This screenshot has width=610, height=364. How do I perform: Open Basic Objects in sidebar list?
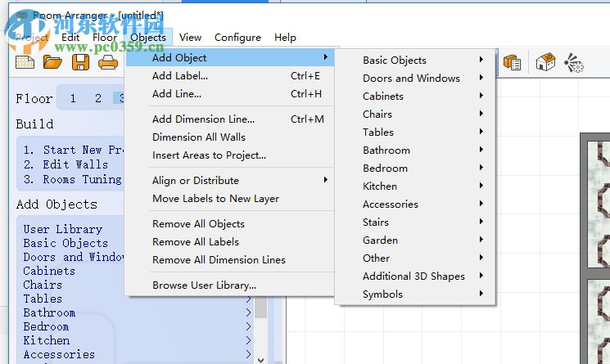coord(66,243)
